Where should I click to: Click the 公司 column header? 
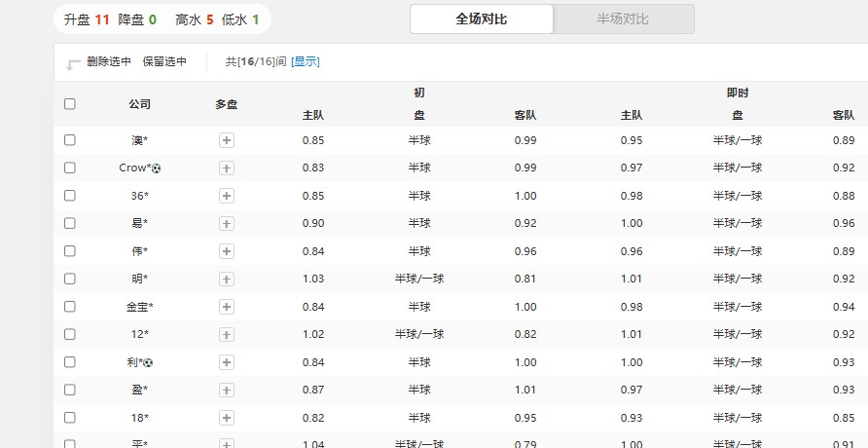(139, 104)
